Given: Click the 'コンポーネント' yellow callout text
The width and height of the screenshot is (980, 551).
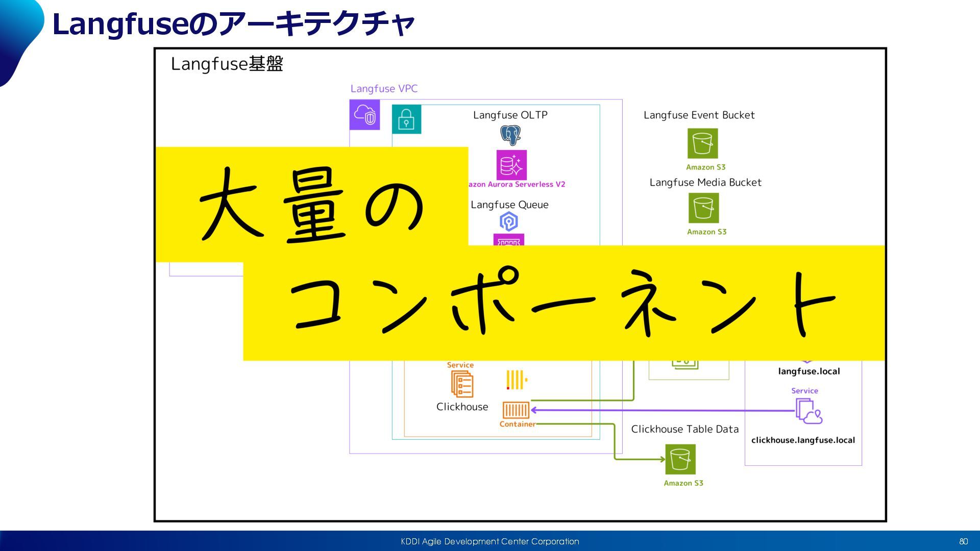Looking at the screenshot, I should (x=562, y=303).
